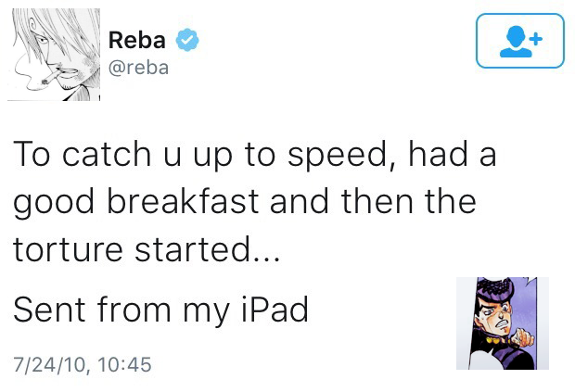Click 'torture started...' in the tweet

147,249
